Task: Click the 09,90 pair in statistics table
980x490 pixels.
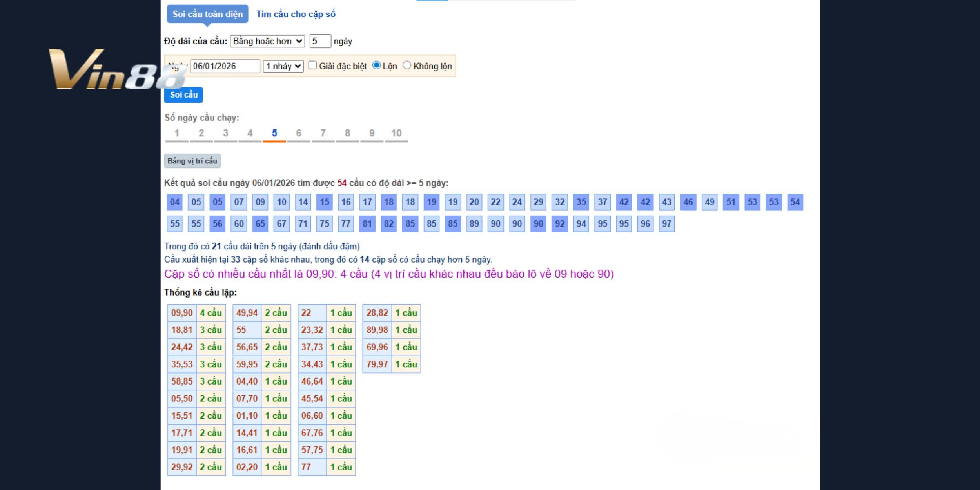Action: tap(182, 313)
